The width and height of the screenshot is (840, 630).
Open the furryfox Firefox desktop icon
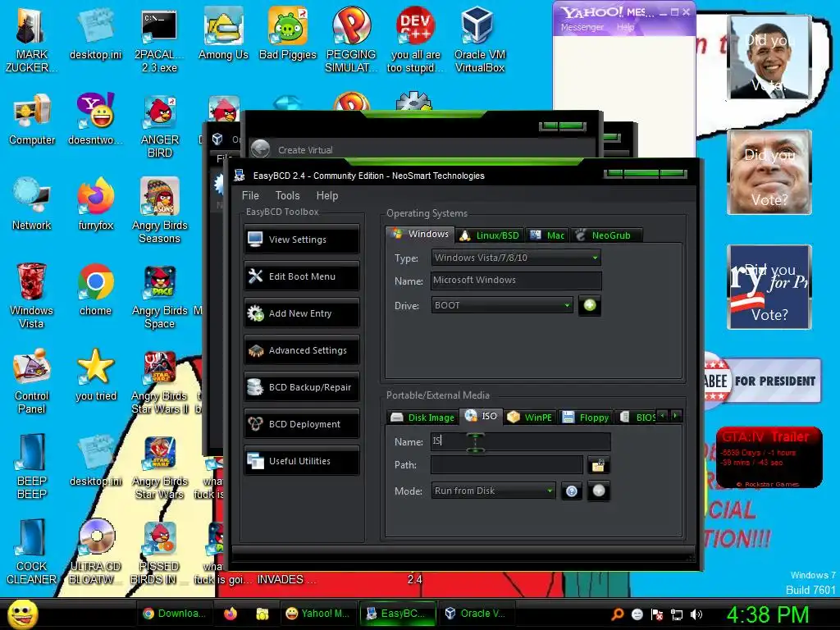point(95,204)
